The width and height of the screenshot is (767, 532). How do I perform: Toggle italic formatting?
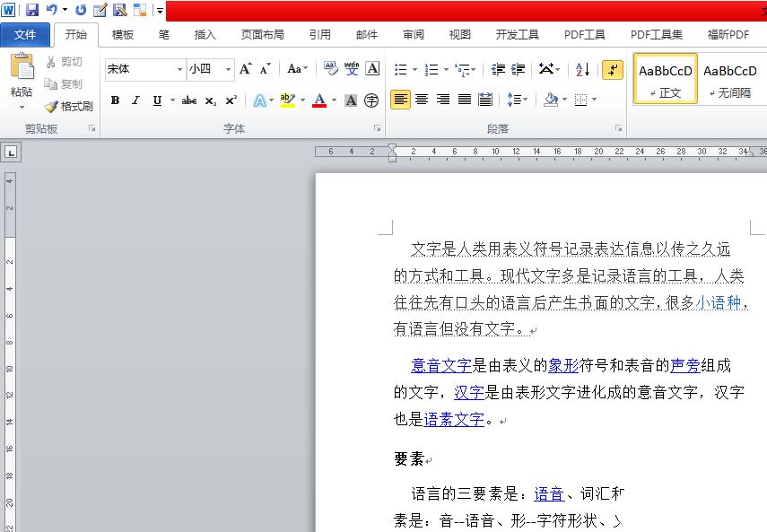pos(135,99)
